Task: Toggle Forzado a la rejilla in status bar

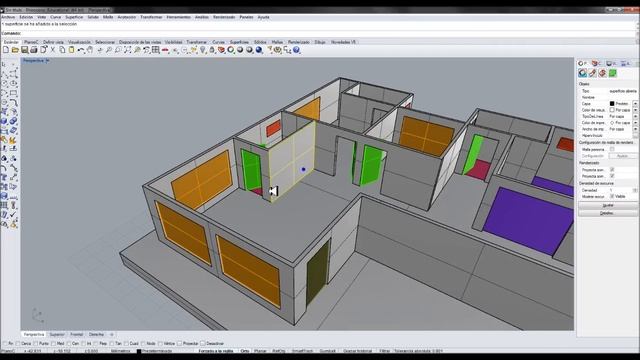Action: tap(216, 351)
